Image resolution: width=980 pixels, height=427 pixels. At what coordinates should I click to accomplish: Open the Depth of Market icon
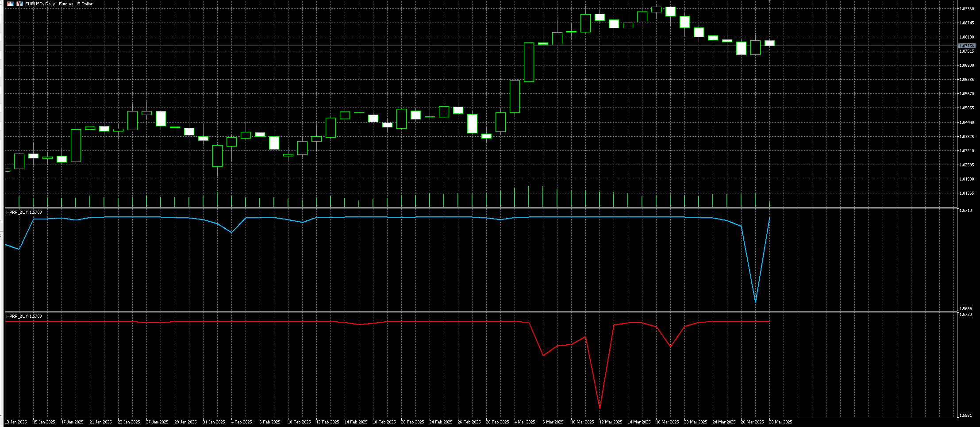(x=10, y=4)
